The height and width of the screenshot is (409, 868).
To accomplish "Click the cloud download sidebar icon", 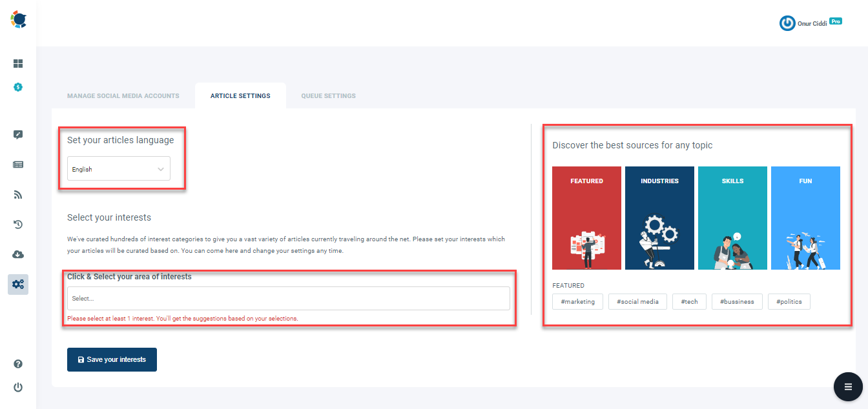I will [17, 254].
